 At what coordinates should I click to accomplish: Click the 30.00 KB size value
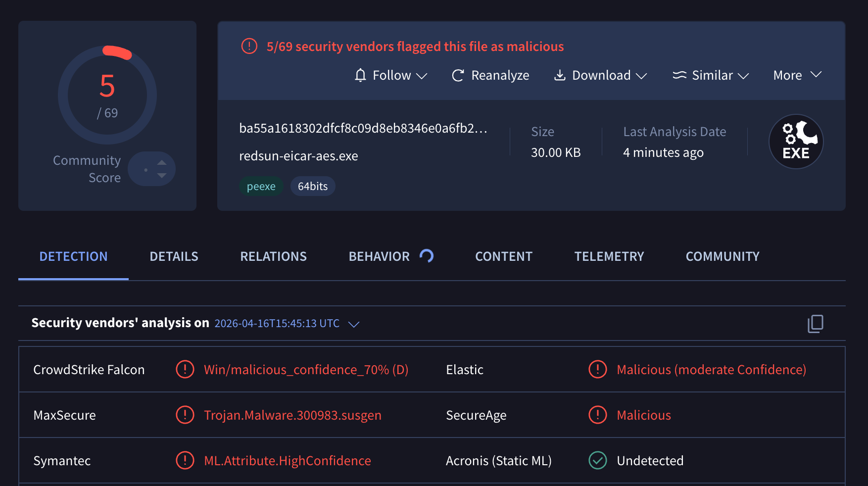coord(556,152)
